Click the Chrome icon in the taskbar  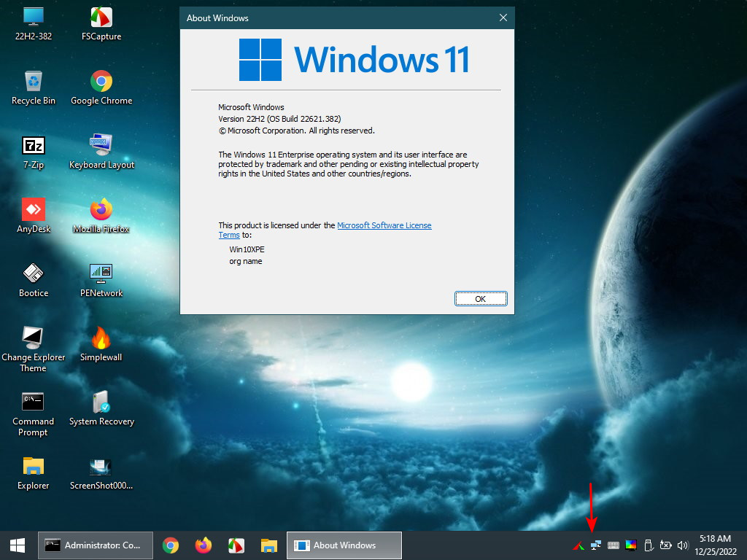tap(171, 545)
